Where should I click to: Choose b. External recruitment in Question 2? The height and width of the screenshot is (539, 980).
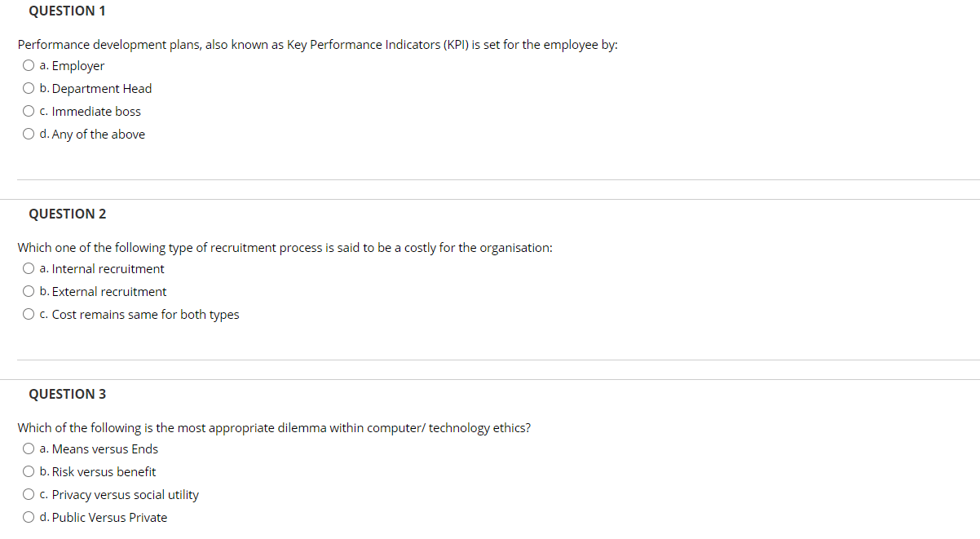click(28, 290)
